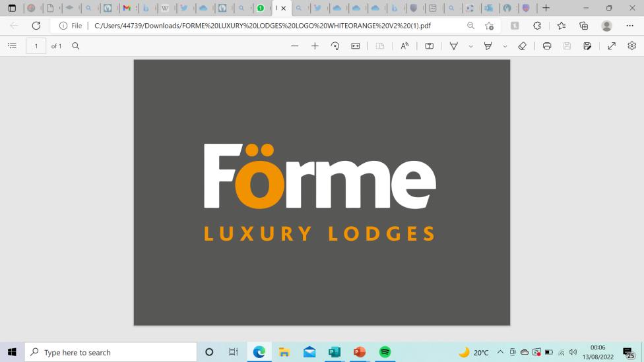This screenshot has width=644, height=362.
Task: Click the Save as icon
Action: pos(587,46)
